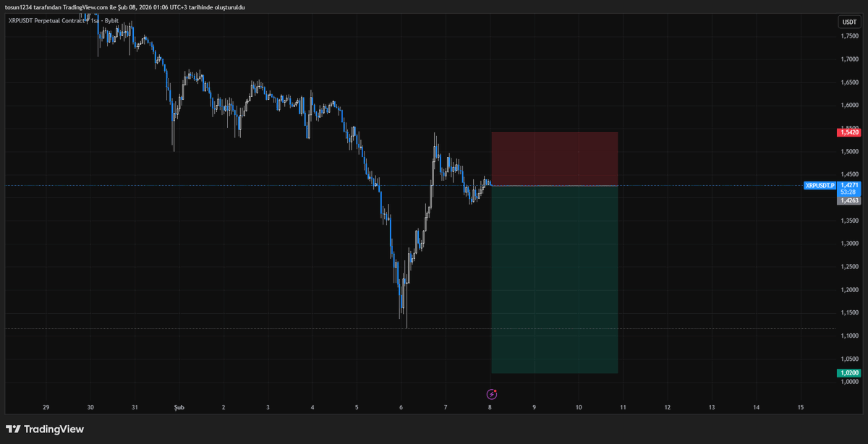868x444 pixels.
Task: Select the green profit zone of the position
Action: (x=555, y=280)
